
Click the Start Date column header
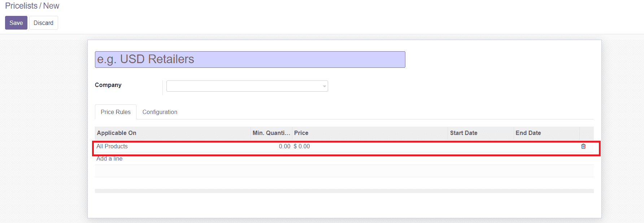(x=464, y=133)
